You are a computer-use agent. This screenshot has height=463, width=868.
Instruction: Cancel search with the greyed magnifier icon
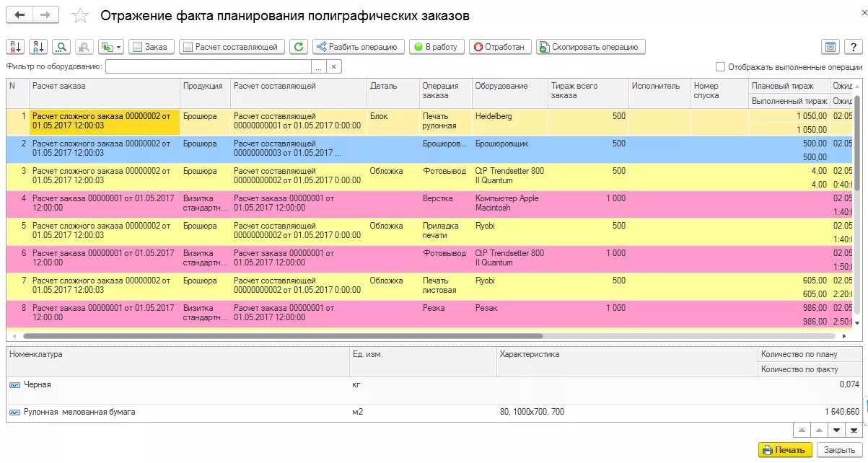[84, 47]
